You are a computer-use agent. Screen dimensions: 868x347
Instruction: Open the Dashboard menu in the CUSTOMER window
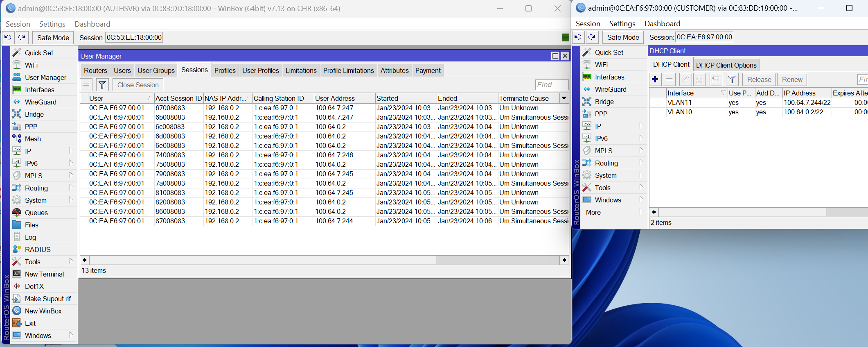(x=663, y=24)
